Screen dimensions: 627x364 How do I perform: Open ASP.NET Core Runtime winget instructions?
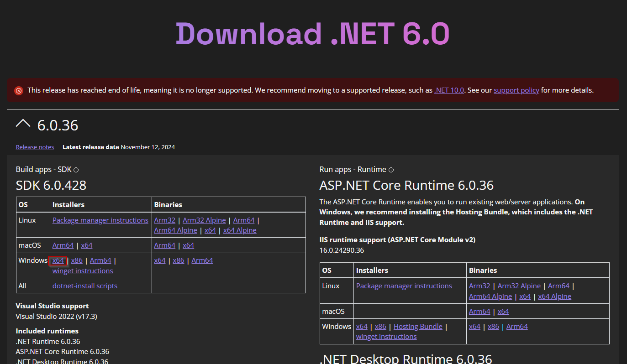click(386, 337)
